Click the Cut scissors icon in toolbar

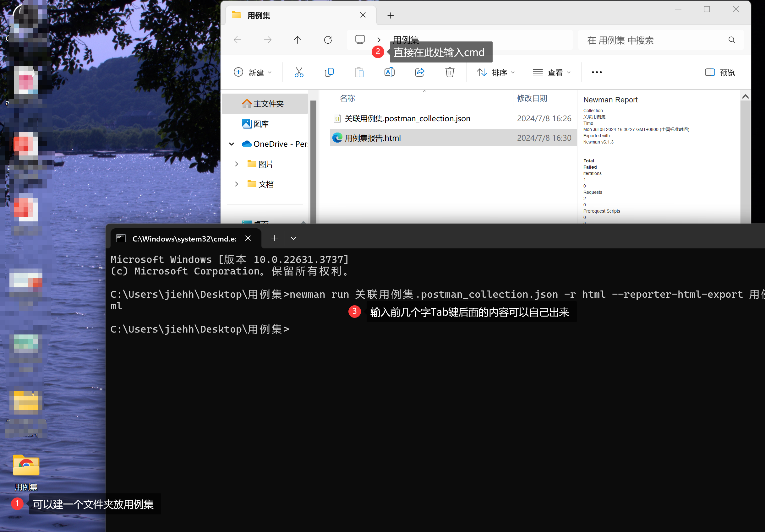coord(299,72)
